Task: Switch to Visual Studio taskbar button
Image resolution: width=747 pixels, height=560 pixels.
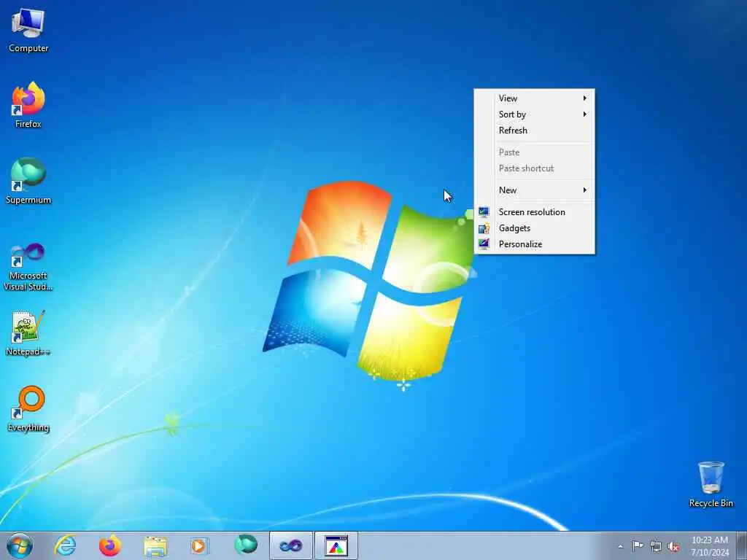Action: tap(290, 545)
